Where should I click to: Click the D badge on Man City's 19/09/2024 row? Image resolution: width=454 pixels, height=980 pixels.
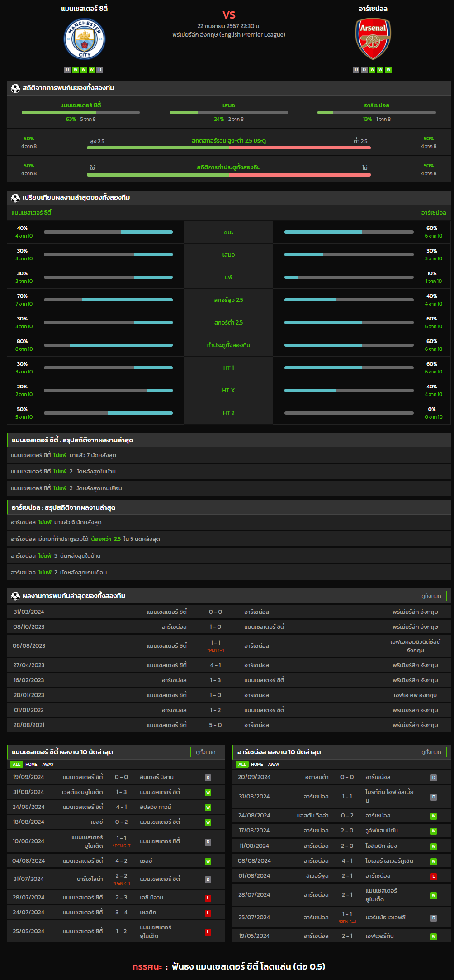208,778
